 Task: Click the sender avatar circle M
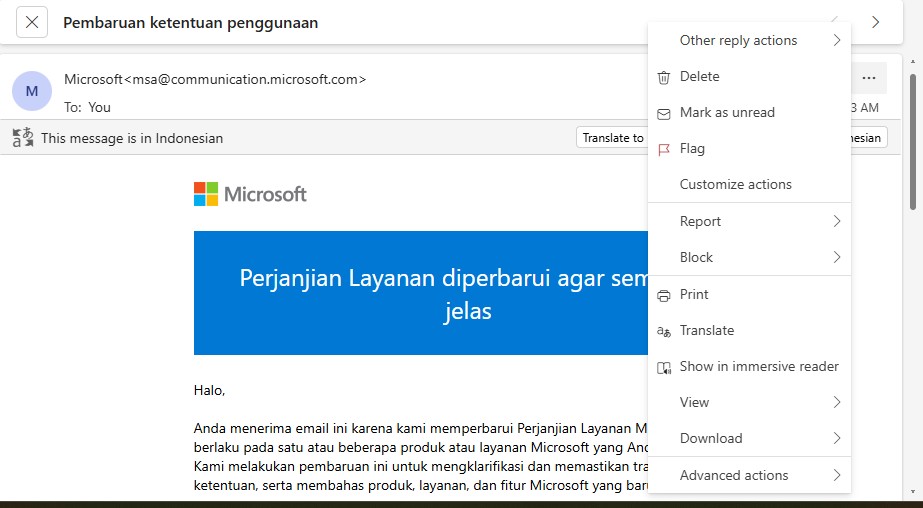tap(32, 91)
